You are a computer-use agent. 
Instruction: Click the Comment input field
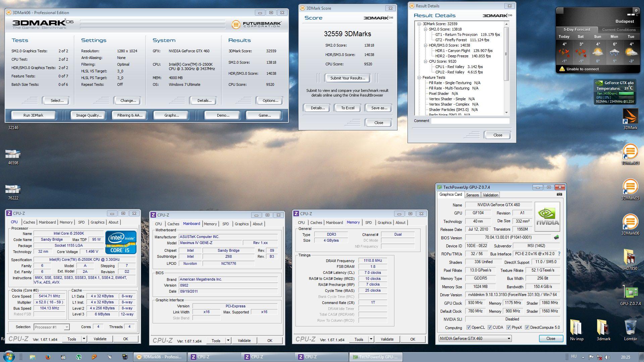coord(470,121)
